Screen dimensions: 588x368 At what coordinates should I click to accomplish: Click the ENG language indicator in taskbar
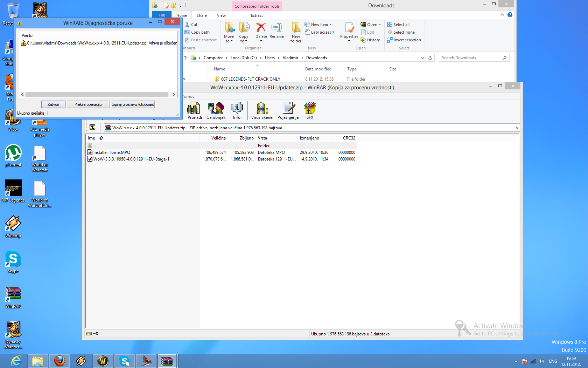(x=553, y=361)
